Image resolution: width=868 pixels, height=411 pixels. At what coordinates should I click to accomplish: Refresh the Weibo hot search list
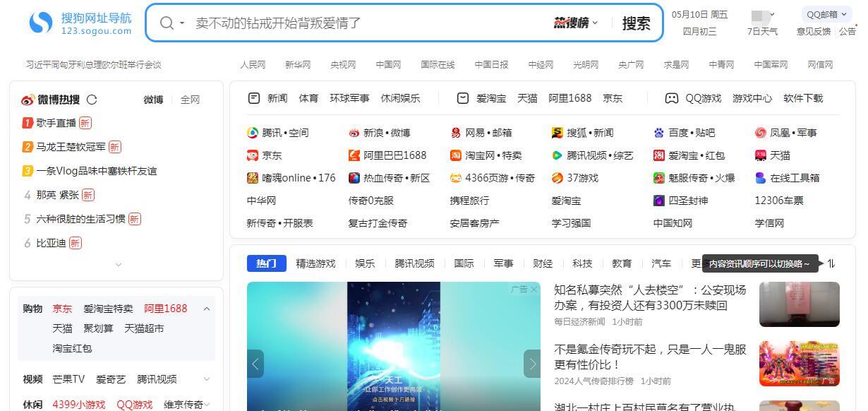pos(92,99)
